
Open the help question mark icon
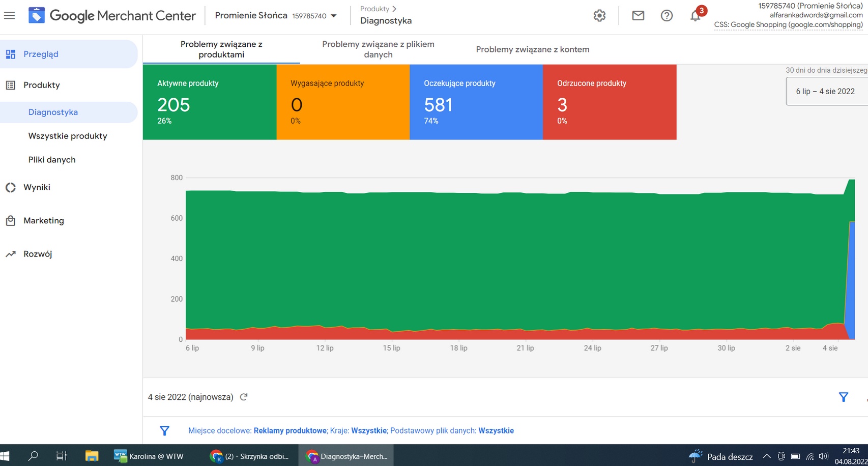(x=667, y=16)
